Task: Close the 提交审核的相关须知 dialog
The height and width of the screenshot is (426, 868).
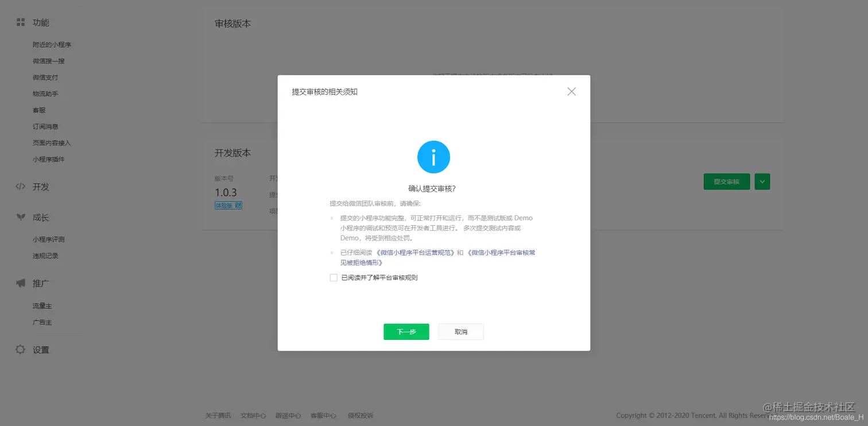Action: click(571, 91)
